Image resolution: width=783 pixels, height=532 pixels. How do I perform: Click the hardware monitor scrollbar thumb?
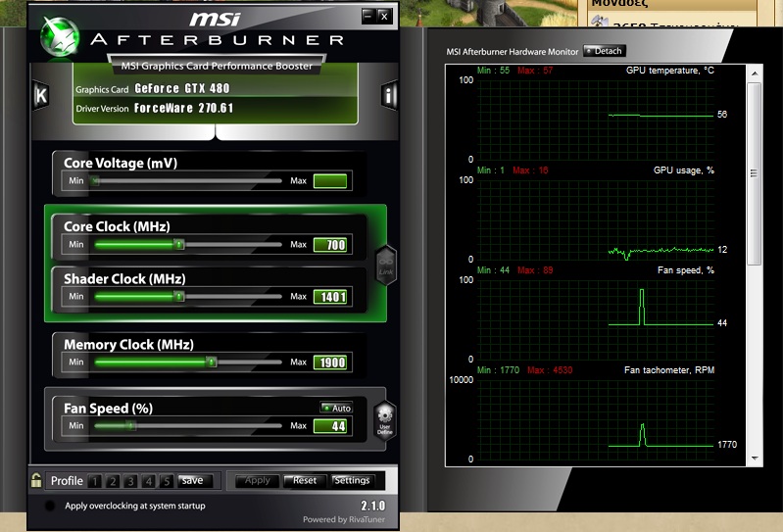[754, 173]
